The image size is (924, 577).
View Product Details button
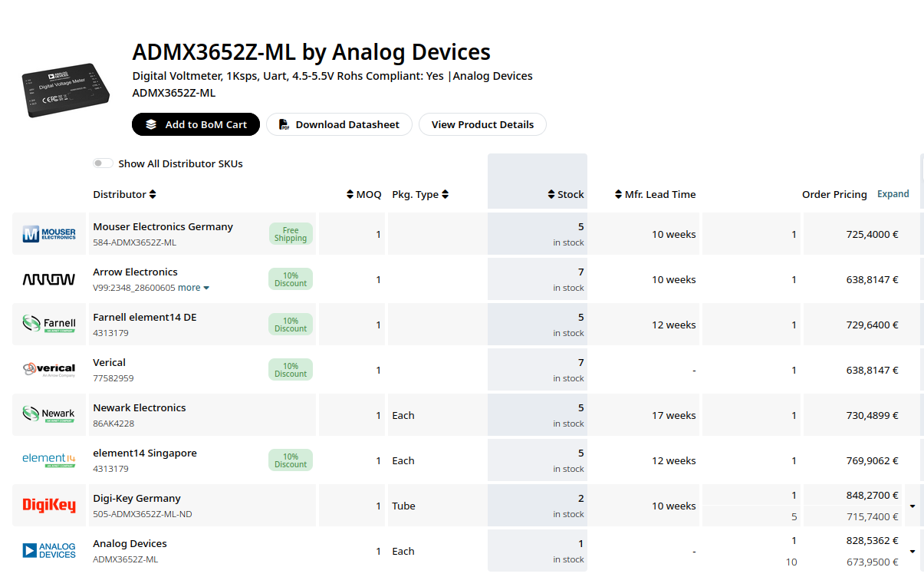pos(482,124)
